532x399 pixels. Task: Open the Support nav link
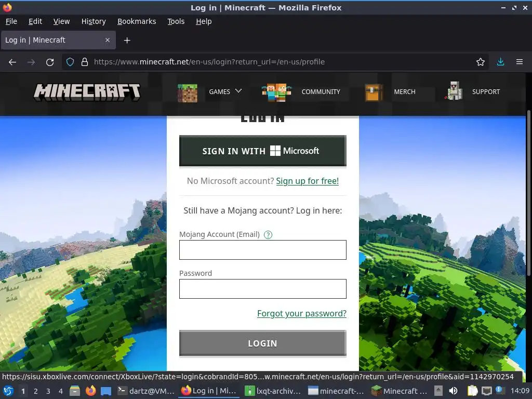(x=486, y=91)
